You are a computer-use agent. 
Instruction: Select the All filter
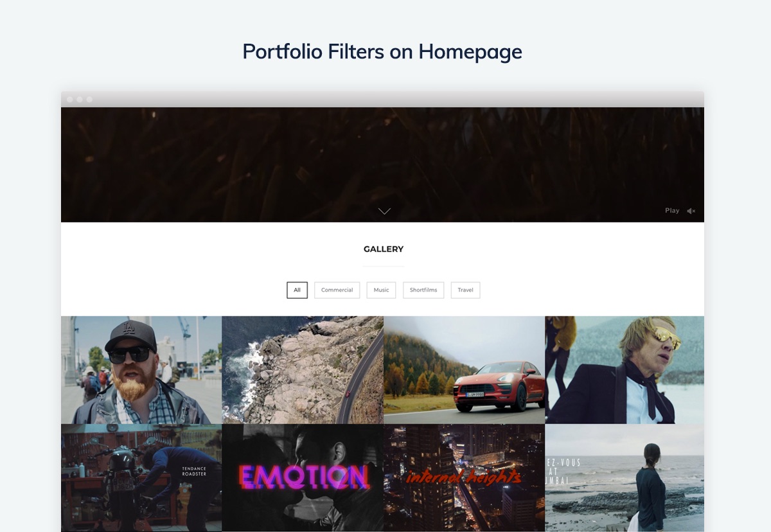297,290
